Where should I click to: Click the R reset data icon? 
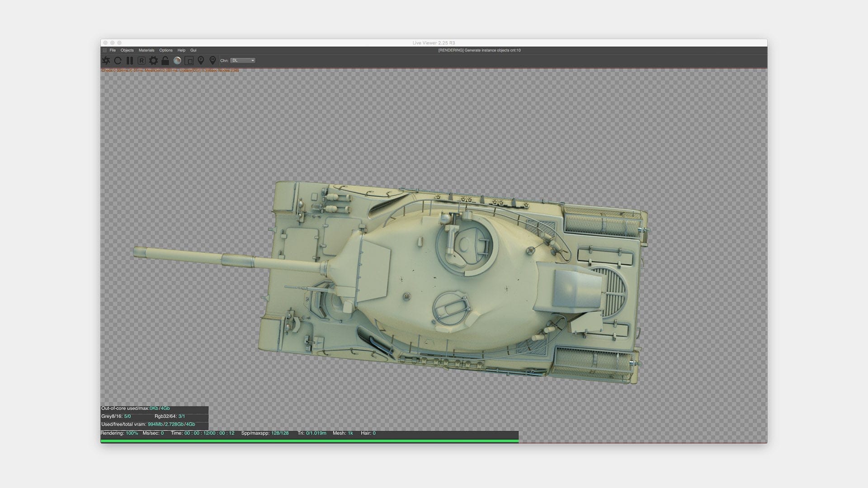click(x=142, y=61)
